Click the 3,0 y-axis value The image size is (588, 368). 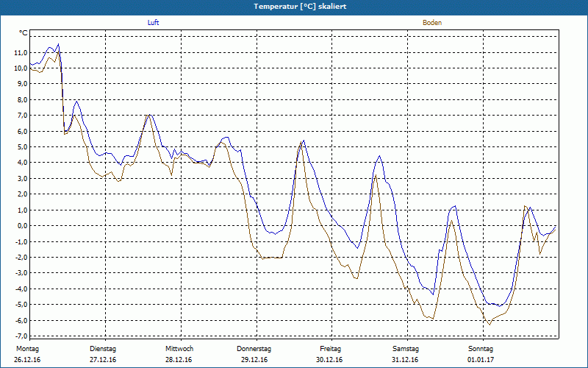point(22,179)
